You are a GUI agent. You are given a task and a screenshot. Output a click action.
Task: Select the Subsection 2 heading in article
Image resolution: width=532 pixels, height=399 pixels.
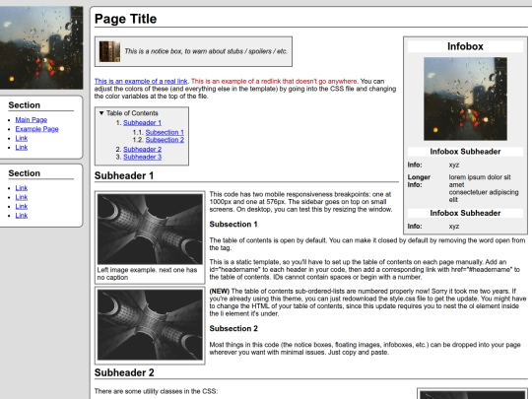[233, 328]
